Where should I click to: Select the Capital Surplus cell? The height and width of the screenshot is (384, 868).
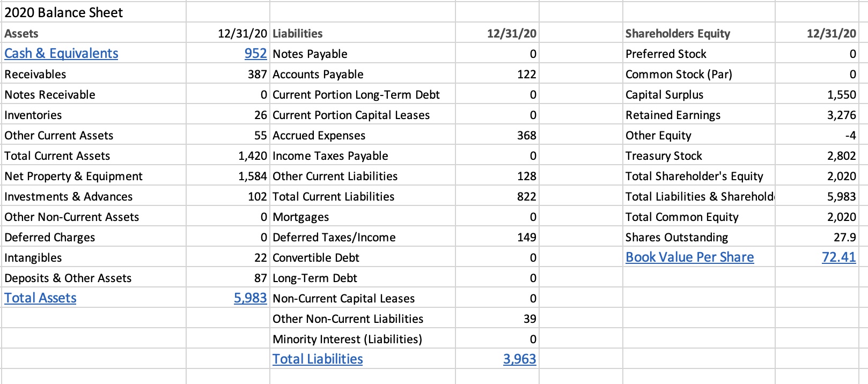click(x=699, y=94)
